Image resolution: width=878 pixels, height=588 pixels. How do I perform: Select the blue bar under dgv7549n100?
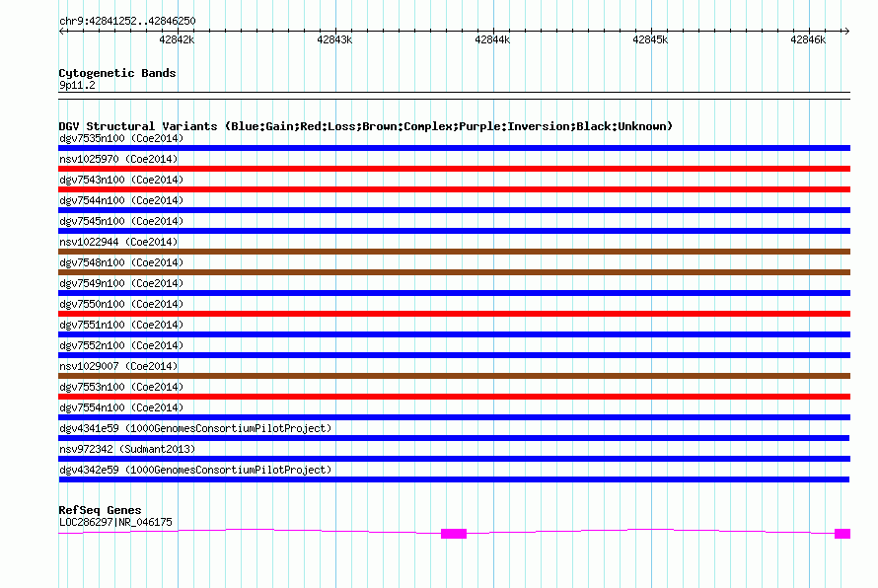tap(454, 293)
